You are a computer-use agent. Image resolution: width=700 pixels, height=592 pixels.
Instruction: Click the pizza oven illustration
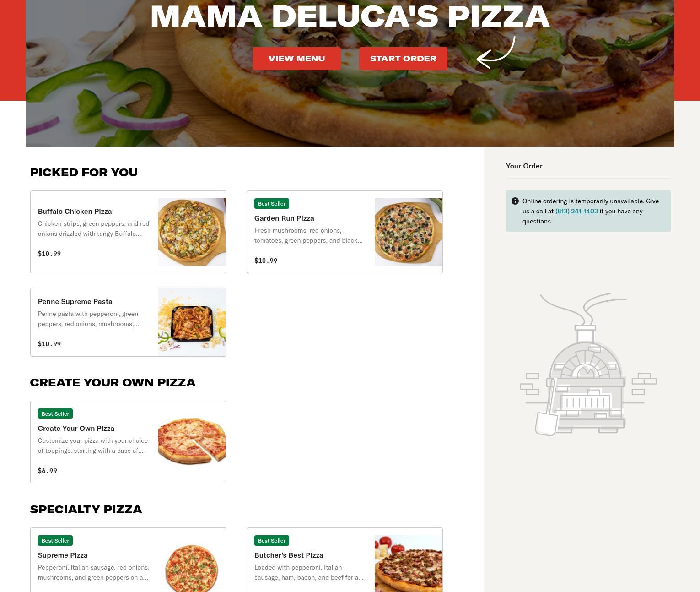point(588,364)
